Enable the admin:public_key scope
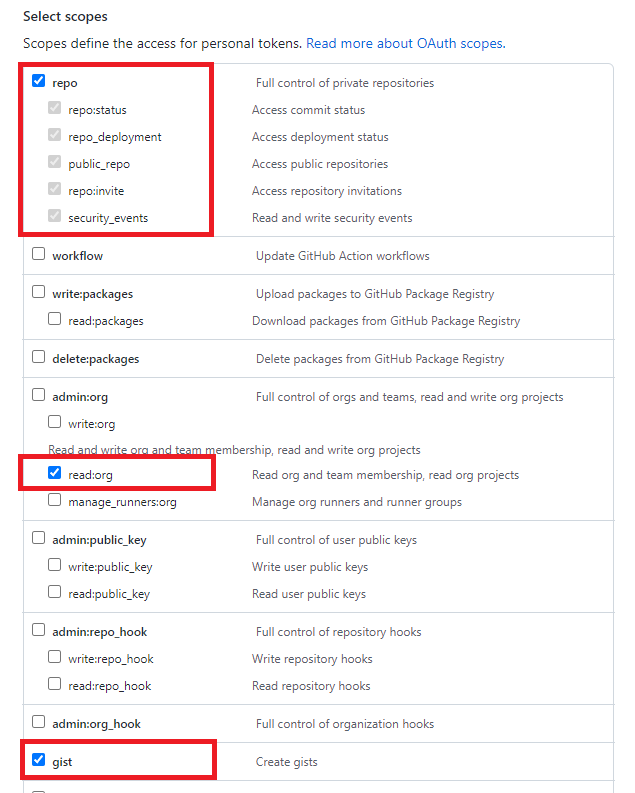The height and width of the screenshot is (793, 635). (38, 538)
